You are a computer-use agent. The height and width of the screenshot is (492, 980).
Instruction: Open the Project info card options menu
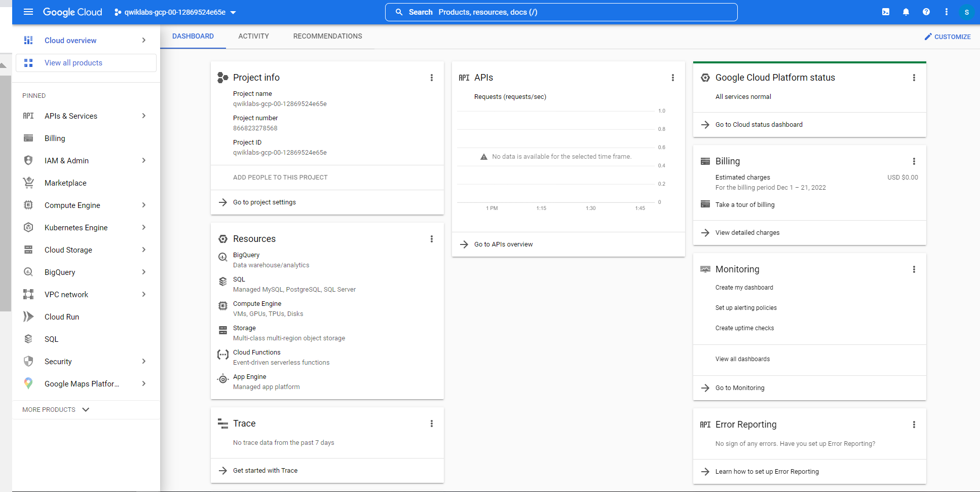pos(432,78)
